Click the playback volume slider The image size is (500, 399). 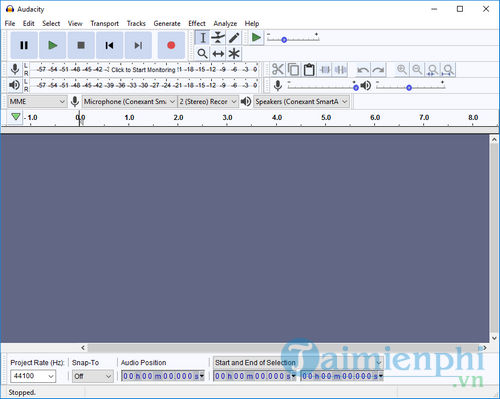coord(411,86)
